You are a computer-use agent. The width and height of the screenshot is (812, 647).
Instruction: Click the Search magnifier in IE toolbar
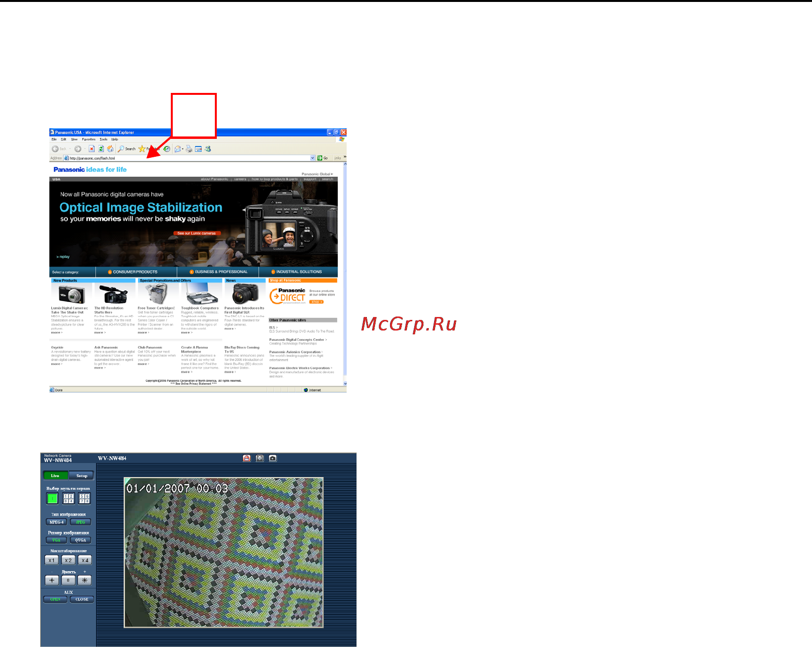pos(121,149)
